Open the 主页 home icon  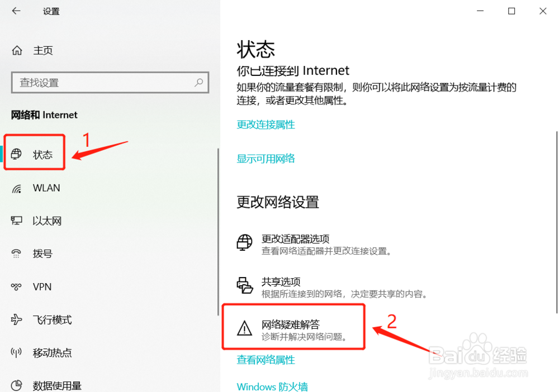[17, 51]
